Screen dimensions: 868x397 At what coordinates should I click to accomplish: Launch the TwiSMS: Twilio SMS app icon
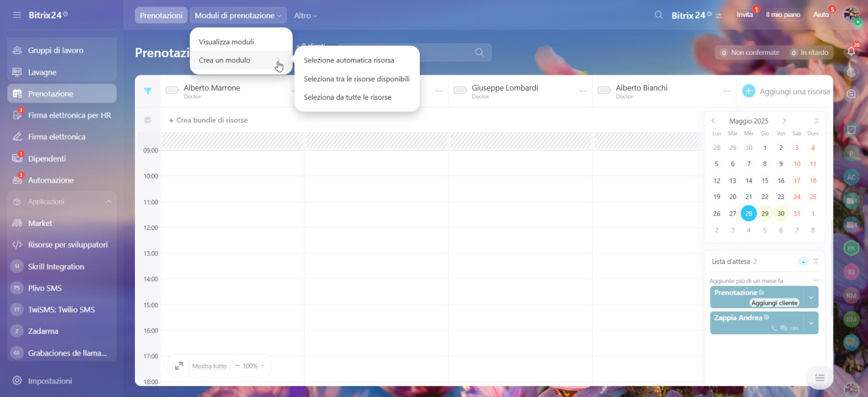pyautogui.click(x=18, y=309)
